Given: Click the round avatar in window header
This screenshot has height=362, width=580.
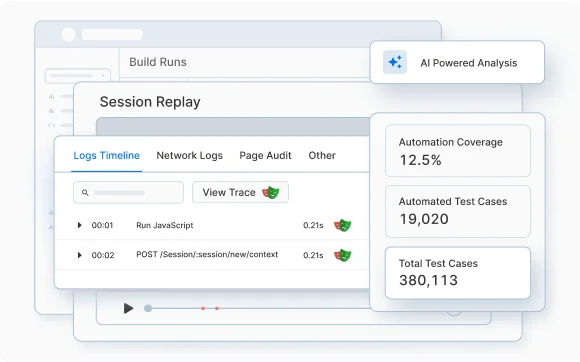Looking at the screenshot, I should 68,34.
